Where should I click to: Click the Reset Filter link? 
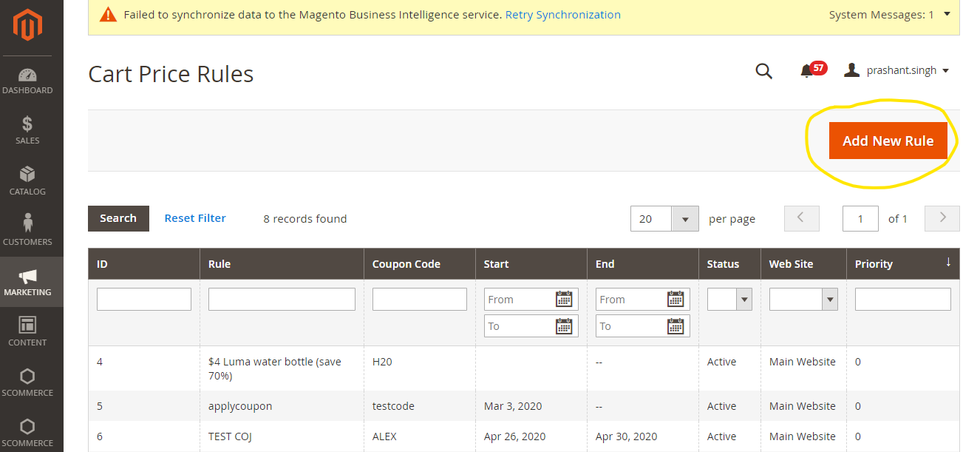pyautogui.click(x=195, y=218)
